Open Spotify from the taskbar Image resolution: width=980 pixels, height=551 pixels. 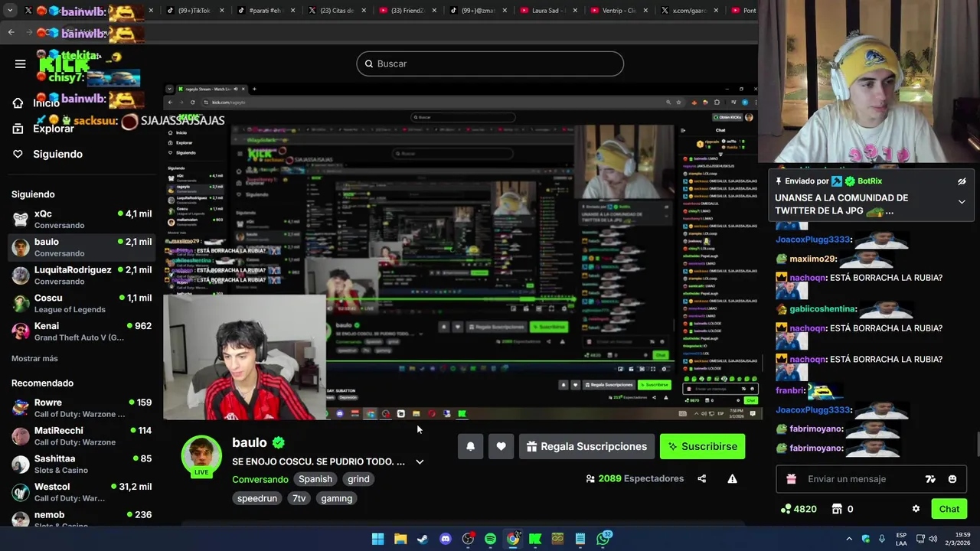[x=490, y=539]
